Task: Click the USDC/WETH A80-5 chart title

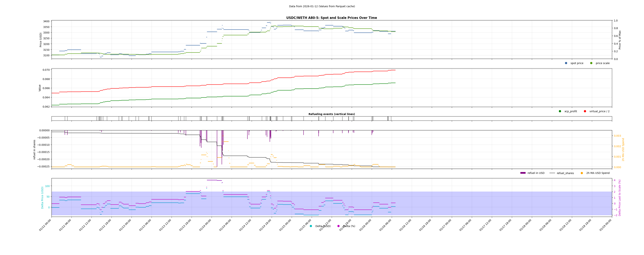Action: pos(332,18)
